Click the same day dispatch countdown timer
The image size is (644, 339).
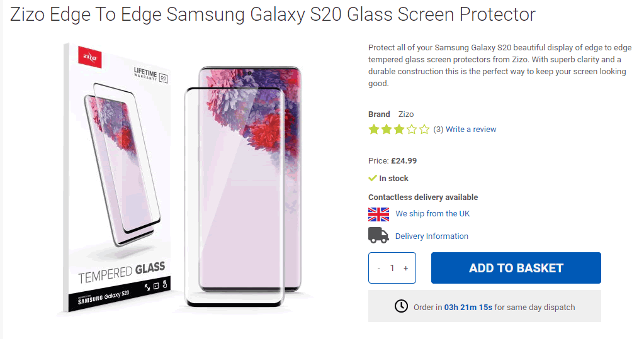(468, 308)
